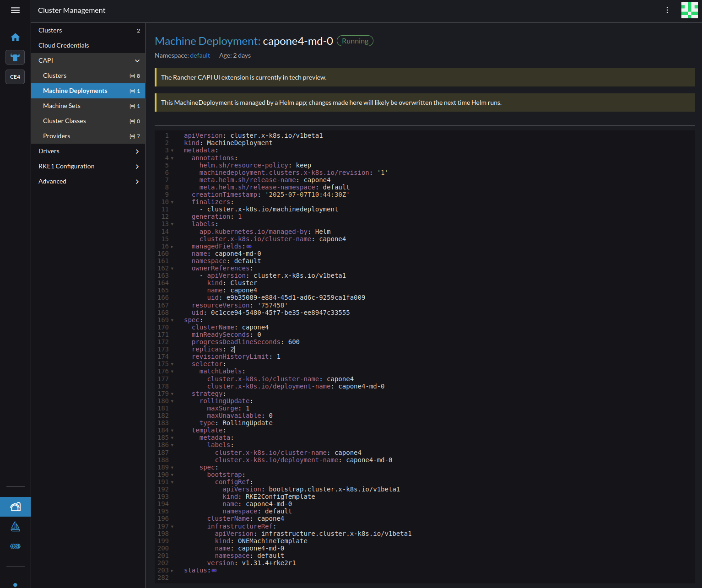Image resolution: width=702 pixels, height=588 pixels.
Task: Click the RKE2ConfigTemplate kind value
Action: tap(280, 496)
